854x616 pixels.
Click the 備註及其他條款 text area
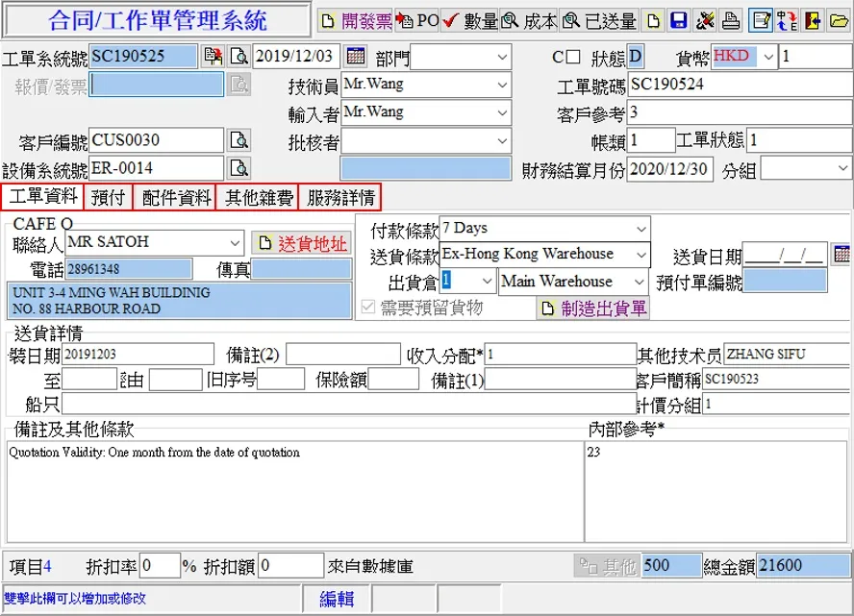pos(293,492)
